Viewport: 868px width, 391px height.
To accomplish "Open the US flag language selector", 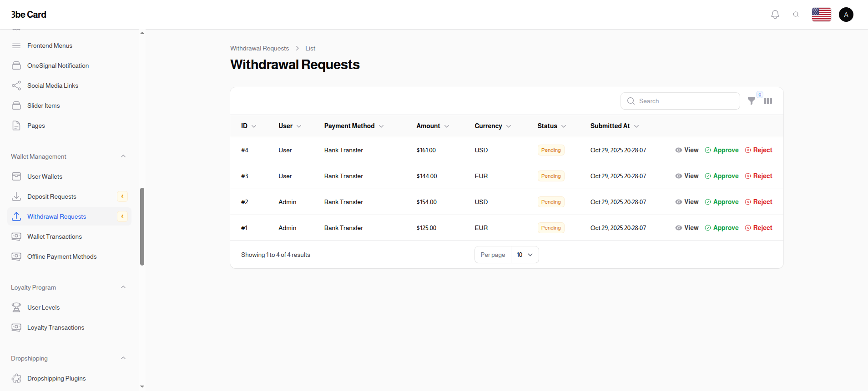I will point(822,15).
